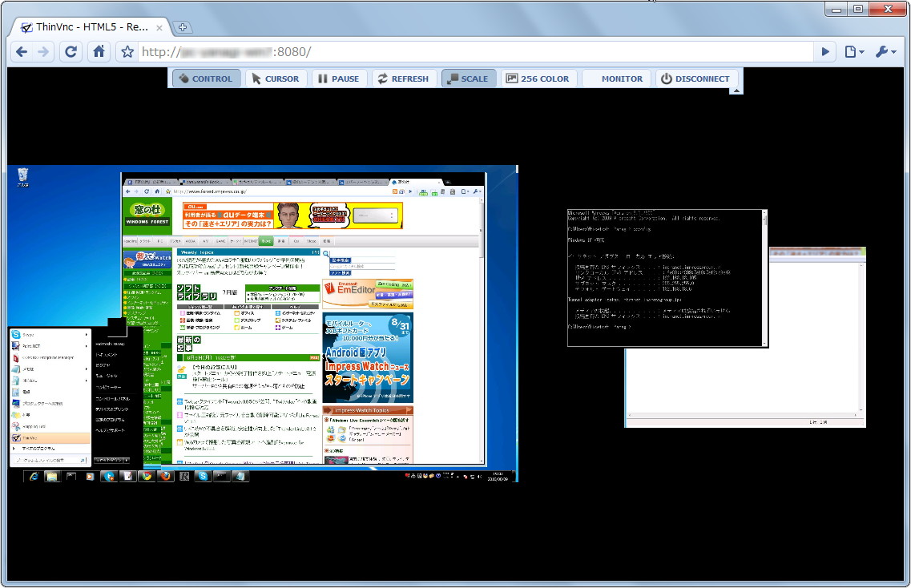The height and width of the screenshot is (588, 911).
Task: Open Windows Explorer folder on remote taskbar
Action: (x=52, y=477)
